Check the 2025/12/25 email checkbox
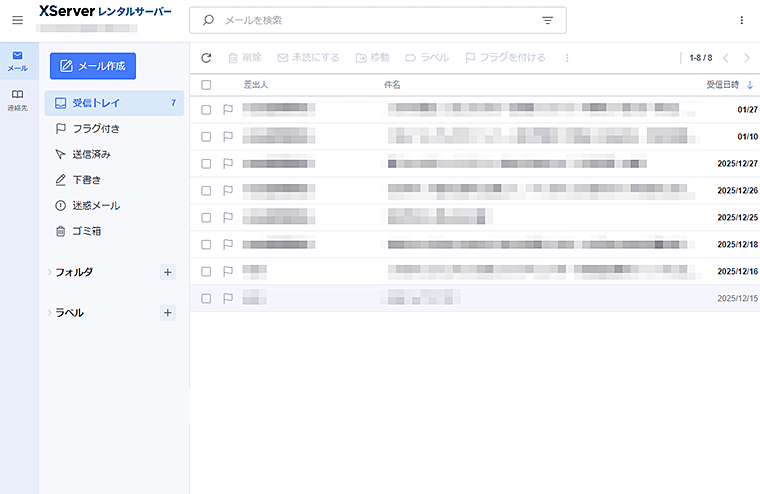The width and height of the screenshot is (760, 494). point(206,218)
